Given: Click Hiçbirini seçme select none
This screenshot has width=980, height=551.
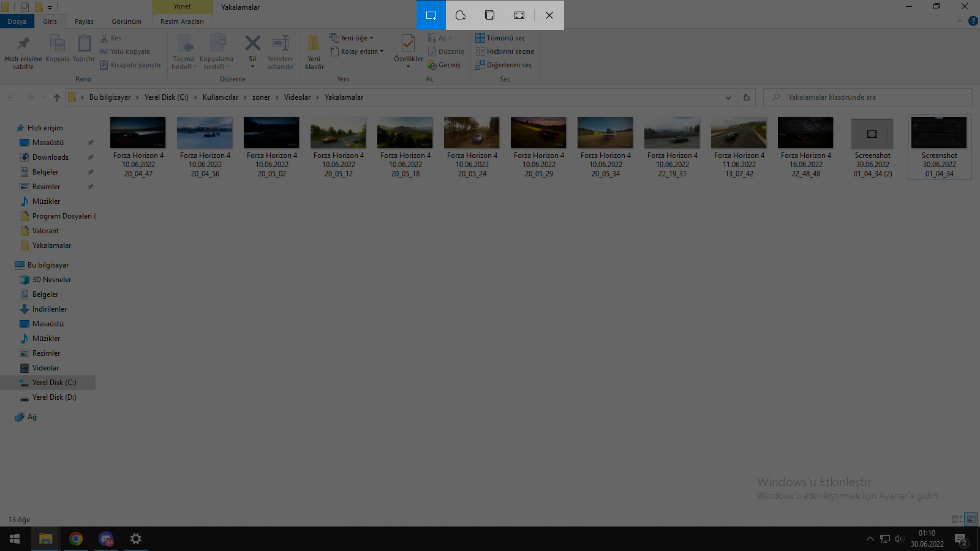Looking at the screenshot, I should point(505,51).
